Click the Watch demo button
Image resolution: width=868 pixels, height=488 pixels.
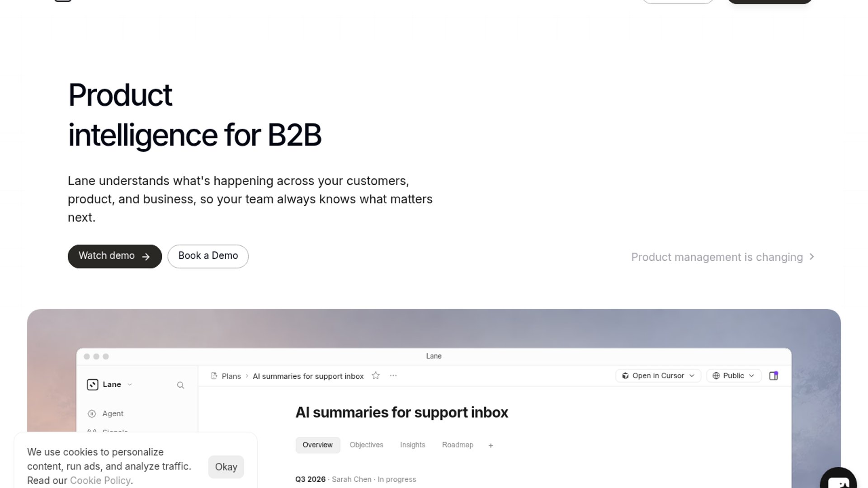(x=115, y=256)
